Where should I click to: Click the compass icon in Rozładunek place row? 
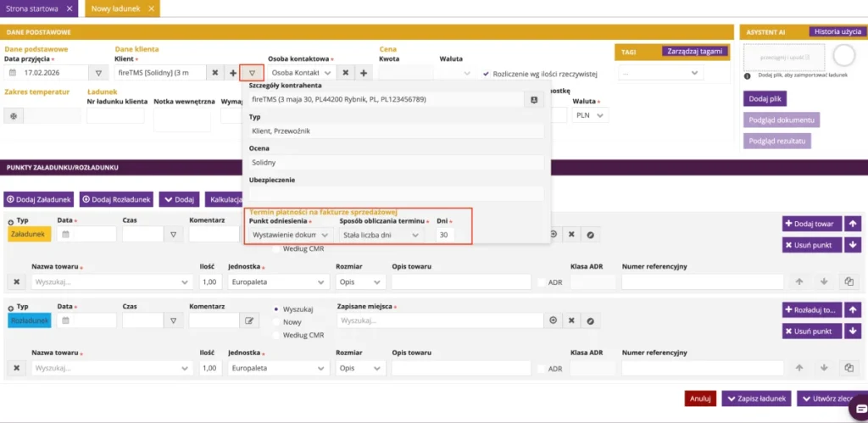(x=591, y=320)
